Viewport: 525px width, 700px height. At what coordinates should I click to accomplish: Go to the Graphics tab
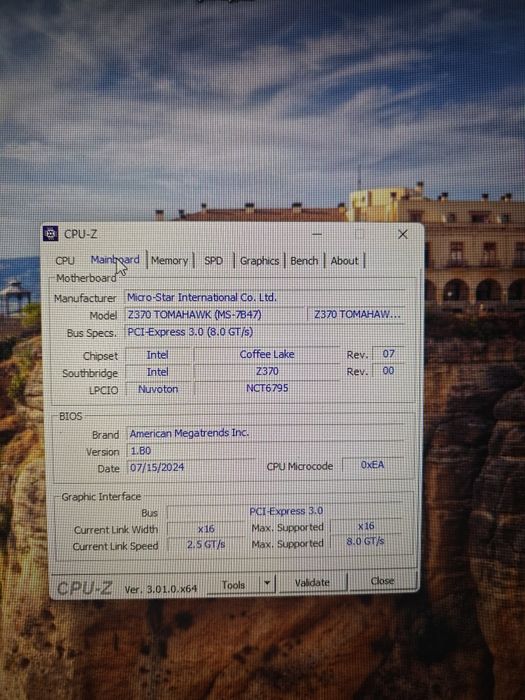[x=259, y=261]
